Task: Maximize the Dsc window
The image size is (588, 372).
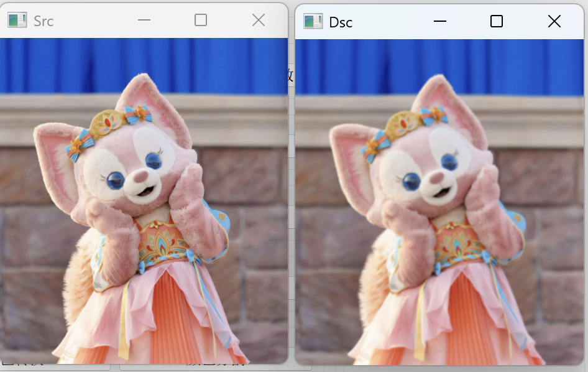Action: [497, 21]
